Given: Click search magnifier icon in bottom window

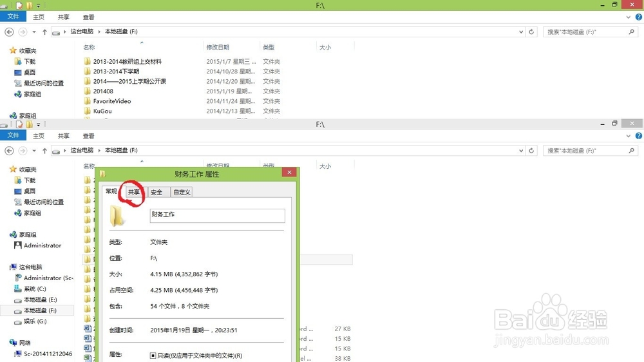Looking at the screenshot, I should 631,150.
